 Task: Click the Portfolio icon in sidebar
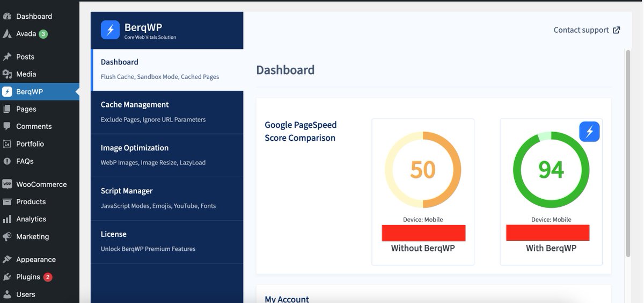(7, 144)
